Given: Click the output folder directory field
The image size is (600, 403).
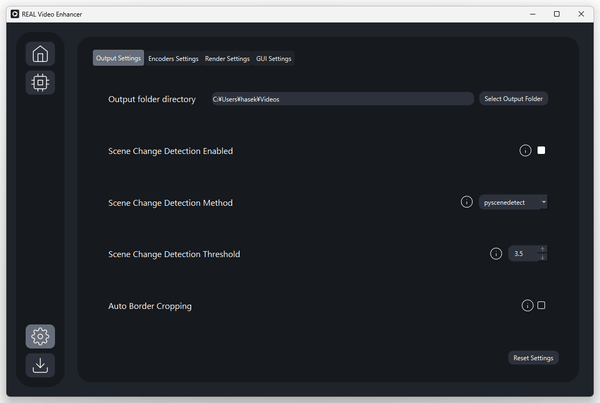Looking at the screenshot, I should click(342, 99).
